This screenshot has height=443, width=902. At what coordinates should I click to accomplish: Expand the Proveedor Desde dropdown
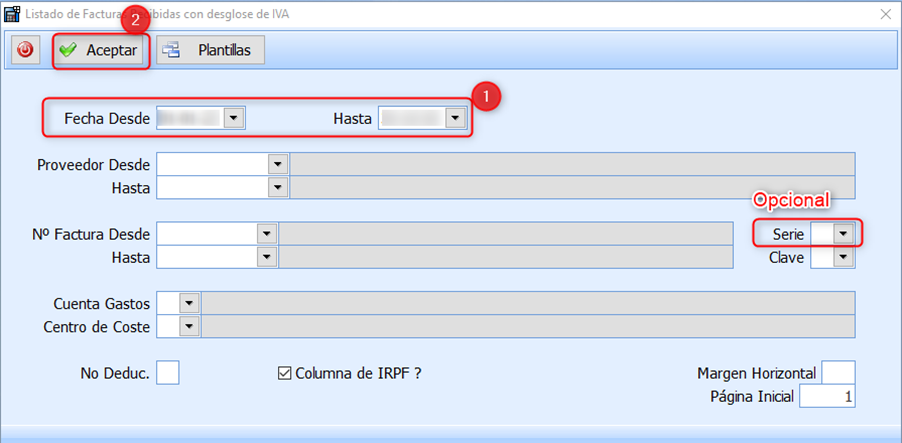pos(277,164)
